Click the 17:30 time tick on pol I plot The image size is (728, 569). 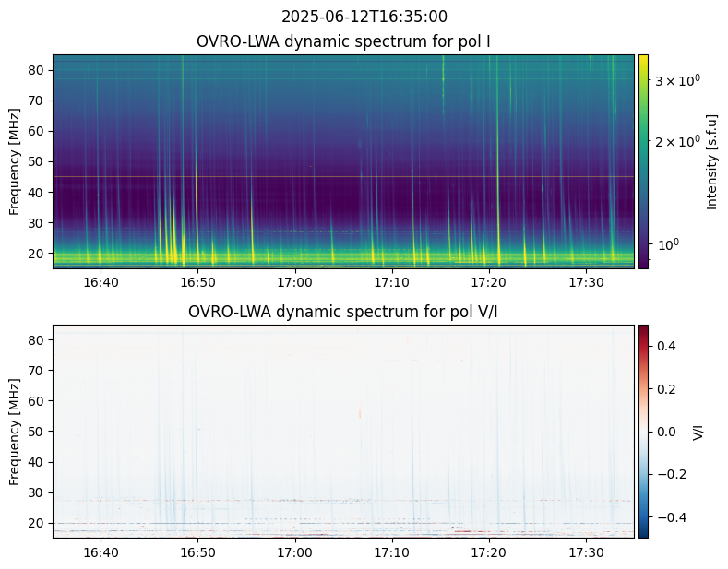[x=585, y=281]
